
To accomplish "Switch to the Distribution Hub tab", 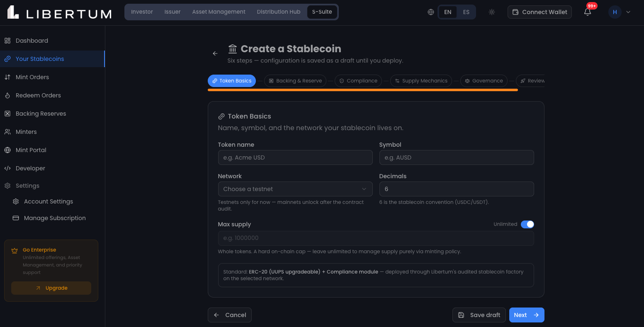I will (x=279, y=12).
